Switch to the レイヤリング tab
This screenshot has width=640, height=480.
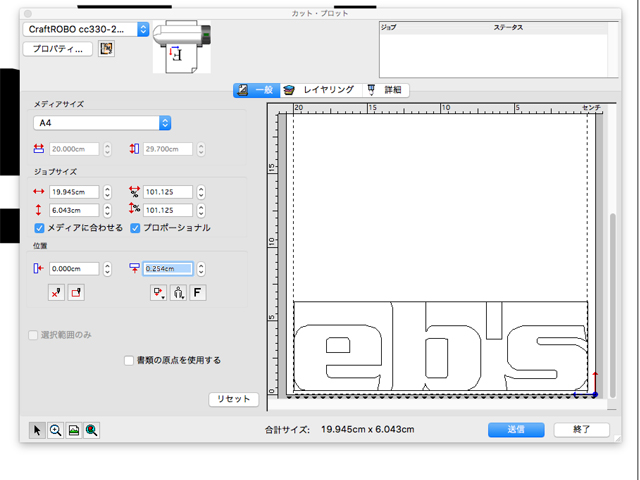pyautogui.click(x=318, y=90)
